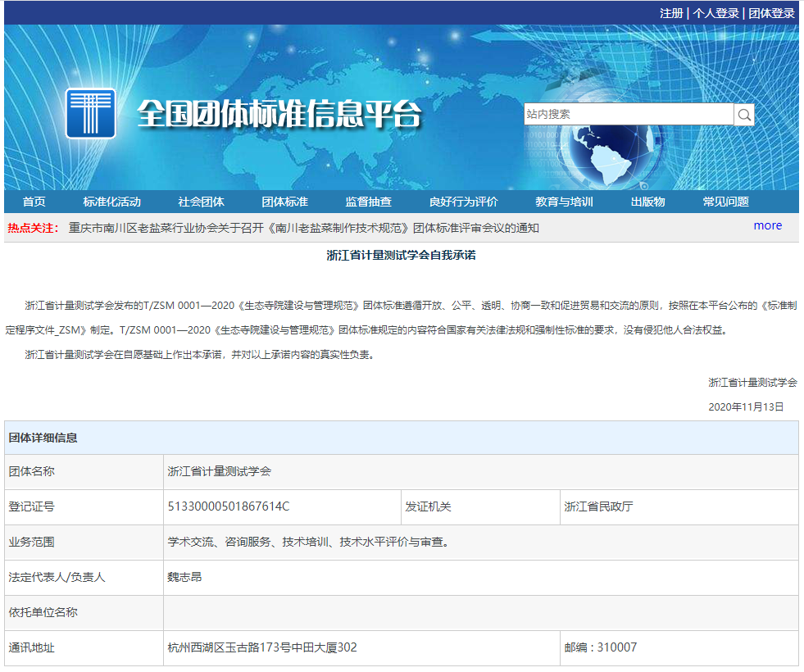Open the 教育与培训 menu item
The image size is (804, 672).
564,202
